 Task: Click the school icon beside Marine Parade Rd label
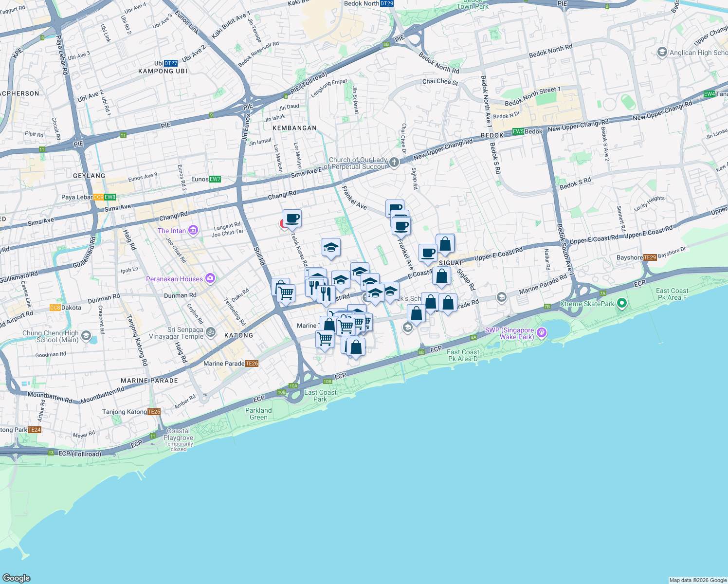pyautogui.click(x=502, y=297)
